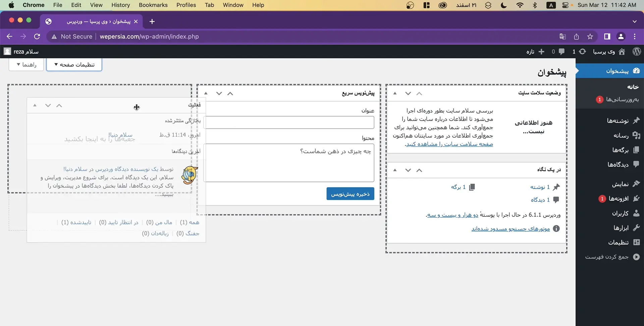Click ذخیره پیش‌نویس save draft button
The image size is (644, 326).
coord(350,194)
